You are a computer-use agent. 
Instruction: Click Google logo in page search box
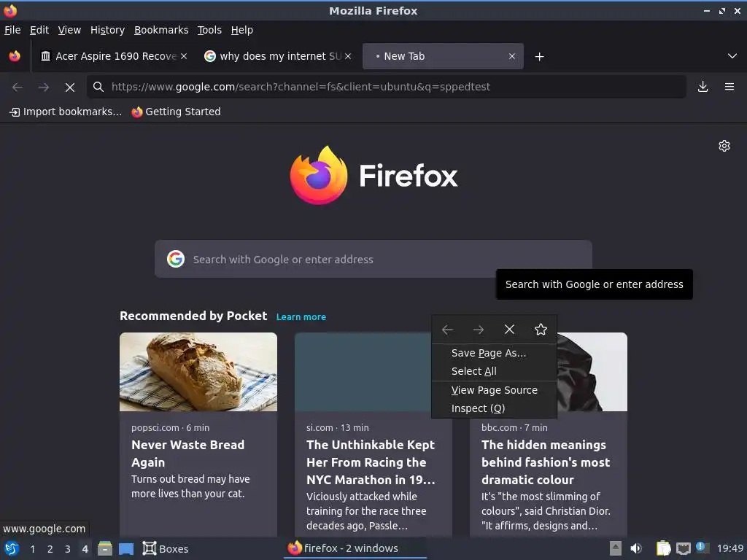(x=176, y=259)
